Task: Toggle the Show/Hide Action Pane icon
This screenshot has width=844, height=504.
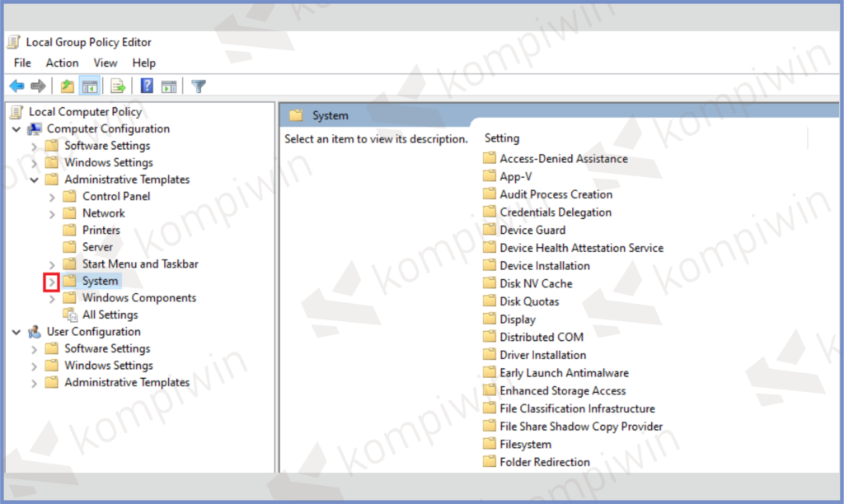Action: pos(169,86)
